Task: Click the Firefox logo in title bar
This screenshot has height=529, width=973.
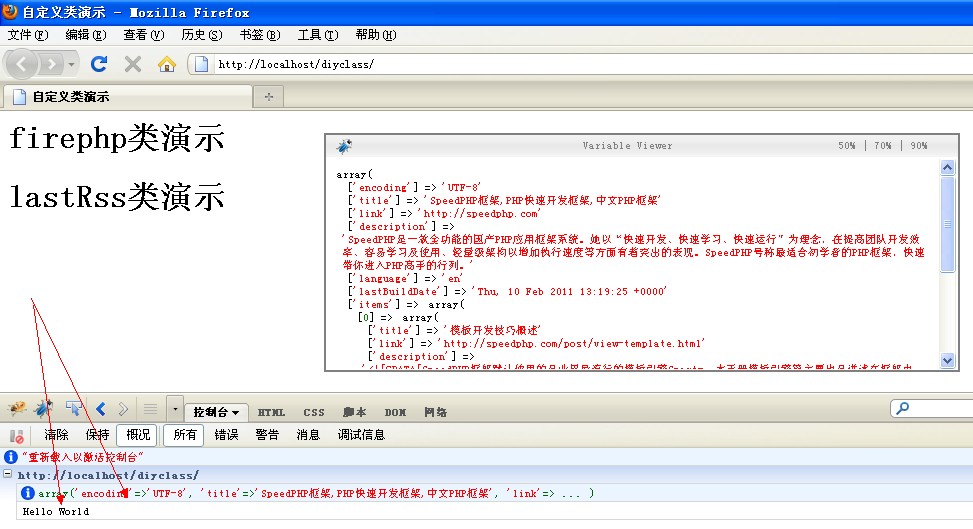Action: point(10,11)
